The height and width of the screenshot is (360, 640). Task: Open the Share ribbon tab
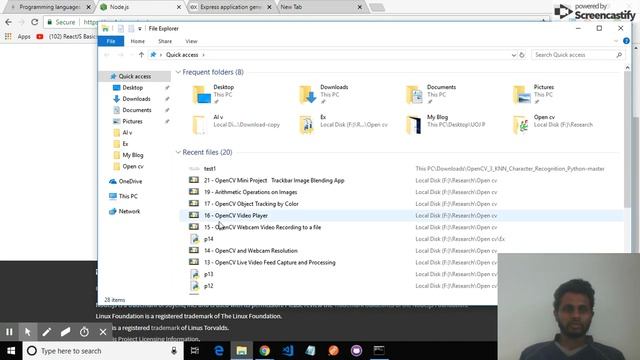[165, 41]
